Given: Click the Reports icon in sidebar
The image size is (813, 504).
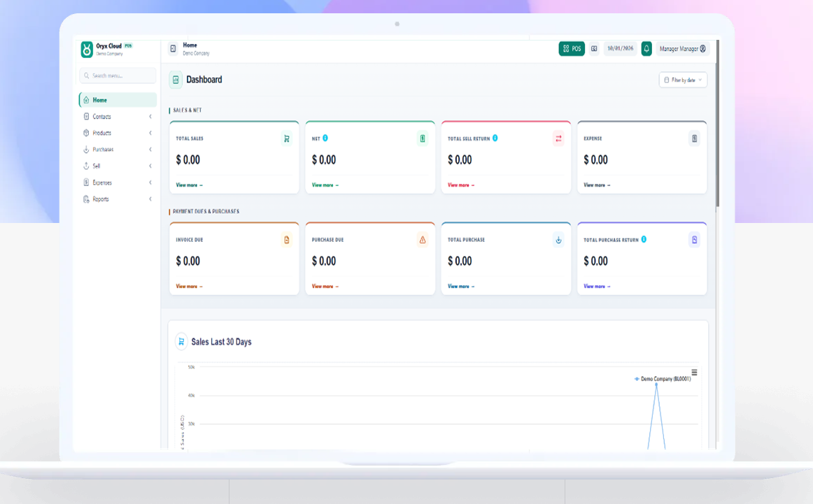Looking at the screenshot, I should click(86, 199).
